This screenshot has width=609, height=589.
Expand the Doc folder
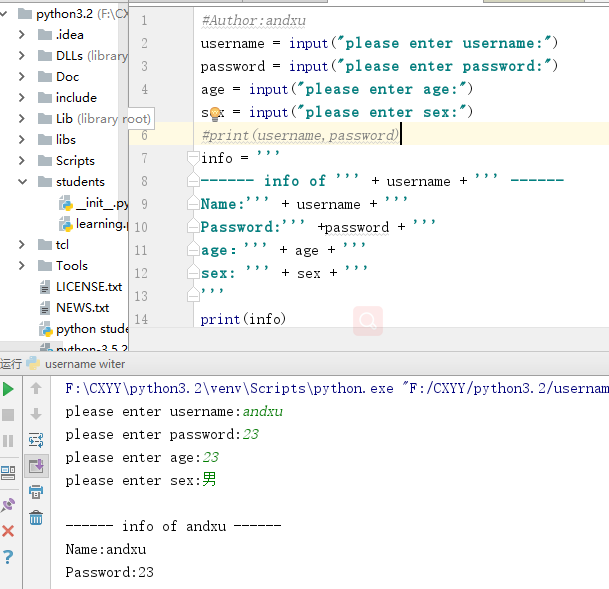22,76
